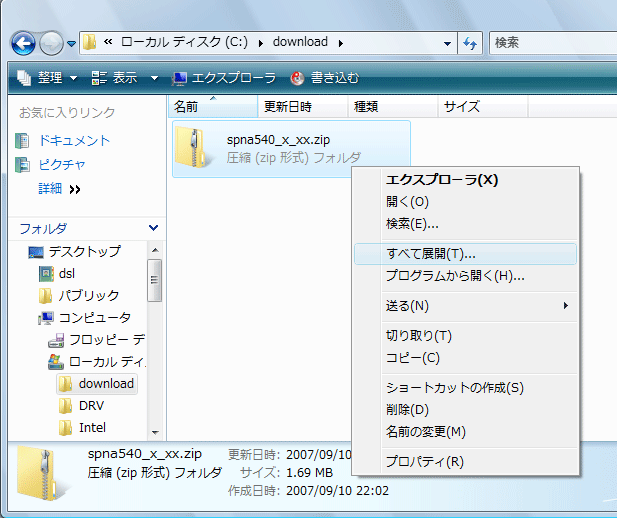This screenshot has height=518, width=617.
Task: Click the エクスプローラ toolbar button
Action: click(224, 78)
